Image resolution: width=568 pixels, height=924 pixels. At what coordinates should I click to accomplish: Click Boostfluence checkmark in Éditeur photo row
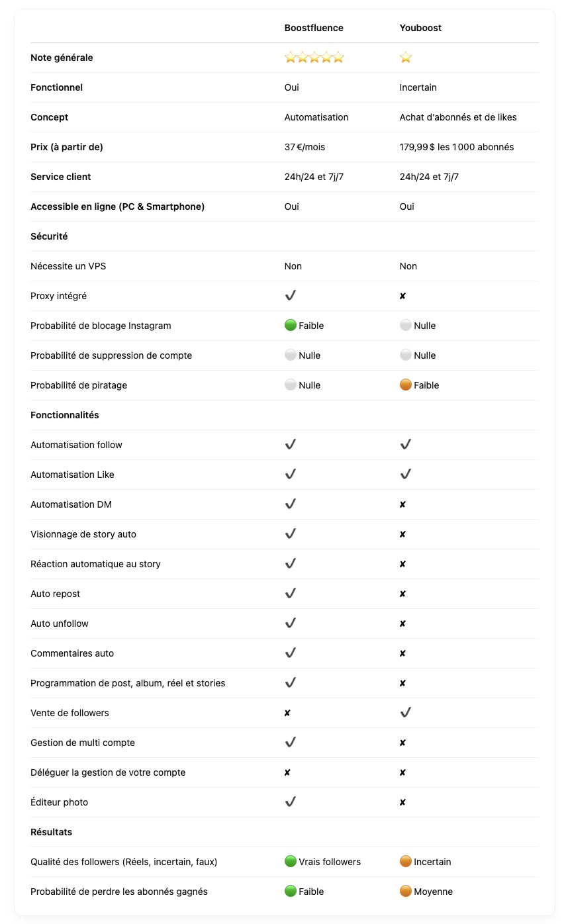(290, 802)
